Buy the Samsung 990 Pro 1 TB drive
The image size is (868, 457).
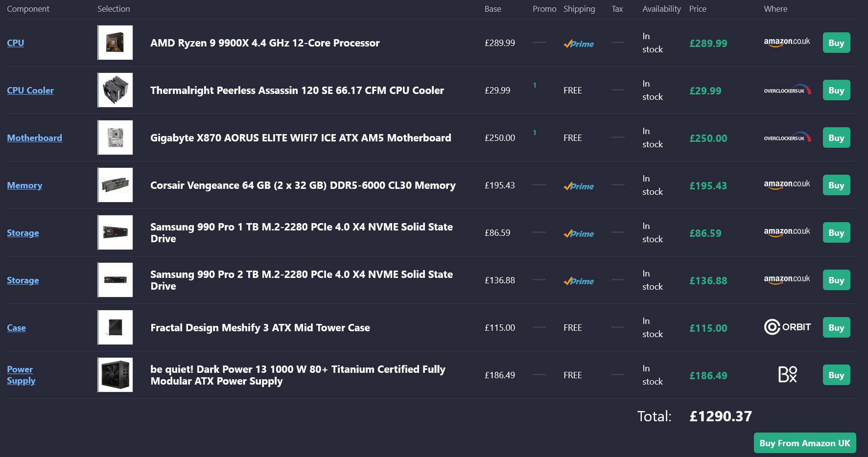836,232
